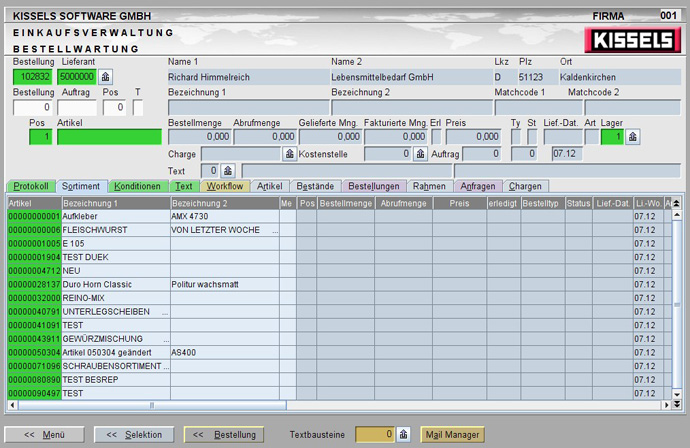Open the Text lookup icon
This screenshot has height=448, width=690.
point(228,171)
